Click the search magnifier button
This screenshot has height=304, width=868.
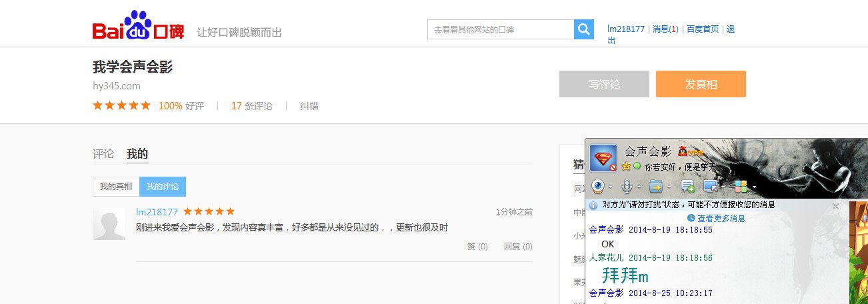pos(583,29)
